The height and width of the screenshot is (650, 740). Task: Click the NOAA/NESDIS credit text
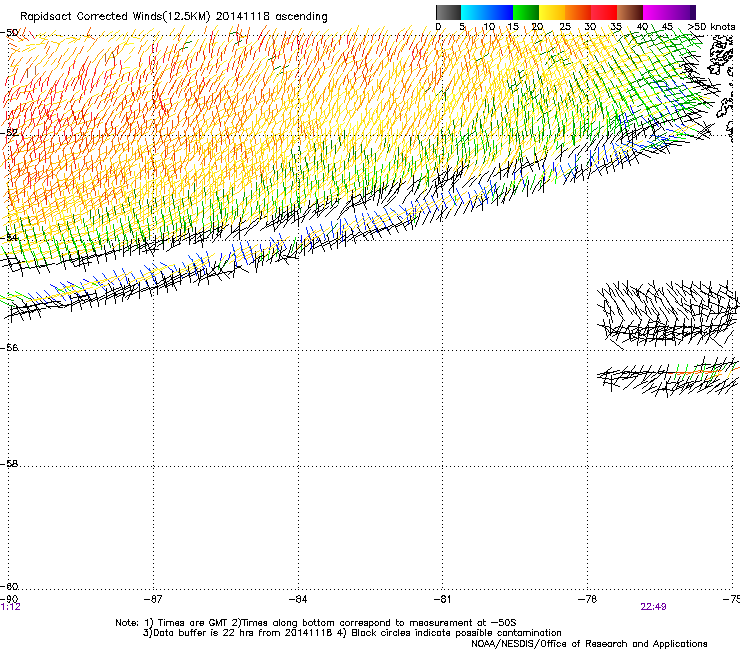pyautogui.click(x=589, y=644)
